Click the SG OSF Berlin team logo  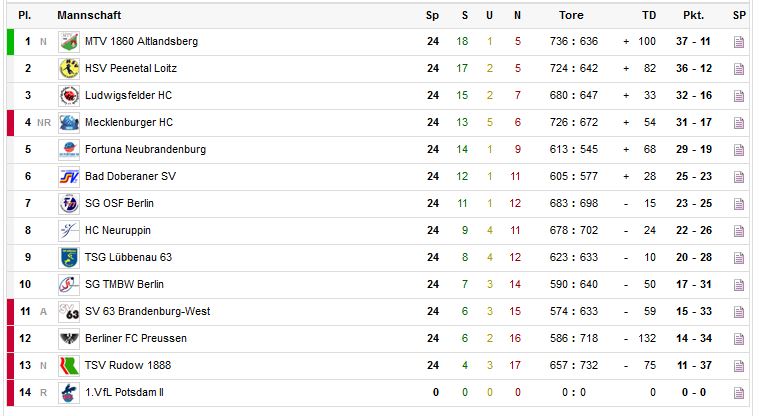pos(69,204)
